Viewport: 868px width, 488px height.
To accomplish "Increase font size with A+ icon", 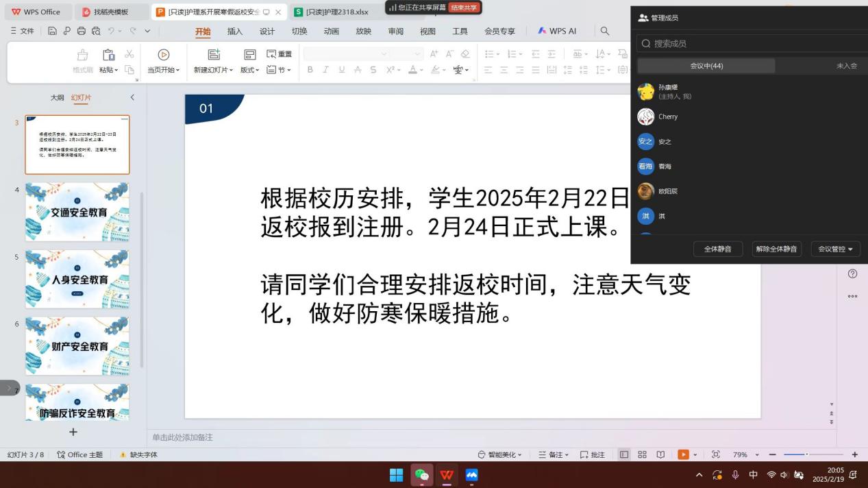I will coord(434,54).
